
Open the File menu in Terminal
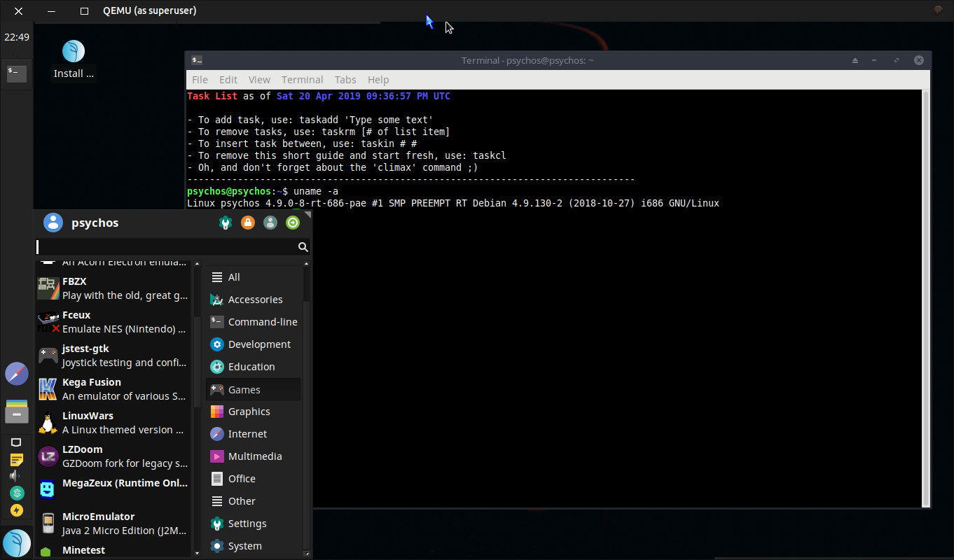pos(200,80)
